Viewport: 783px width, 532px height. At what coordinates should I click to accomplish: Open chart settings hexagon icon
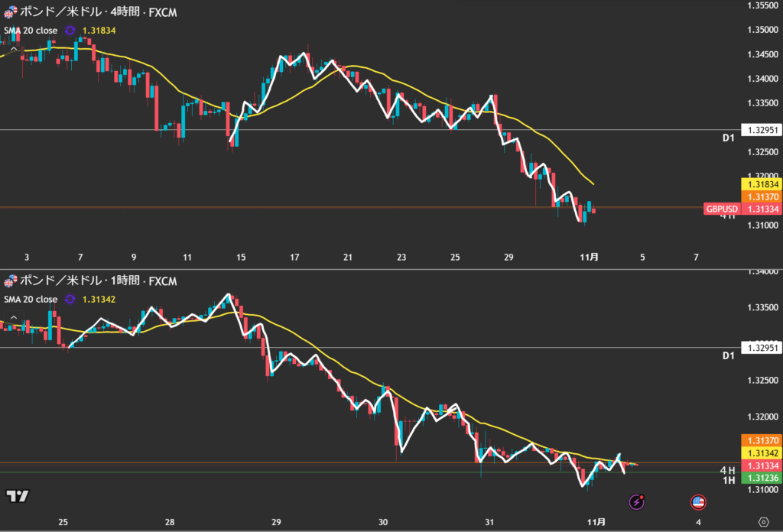[762, 521]
